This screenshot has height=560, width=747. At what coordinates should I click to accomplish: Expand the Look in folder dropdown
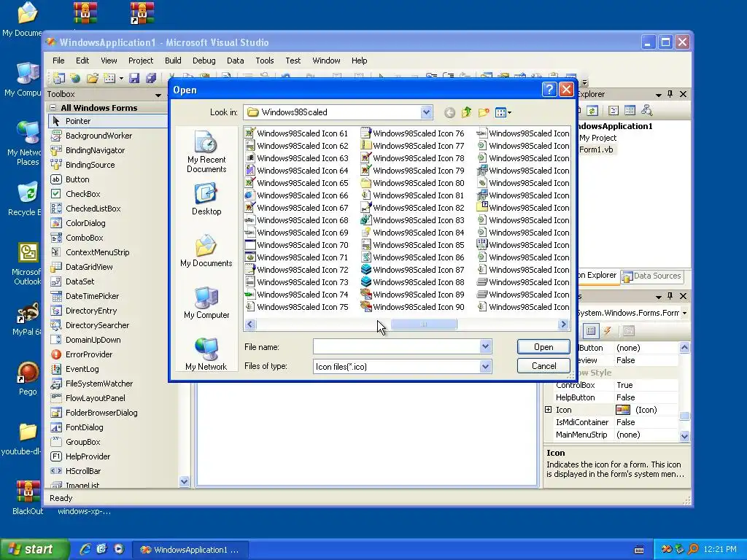click(x=426, y=112)
